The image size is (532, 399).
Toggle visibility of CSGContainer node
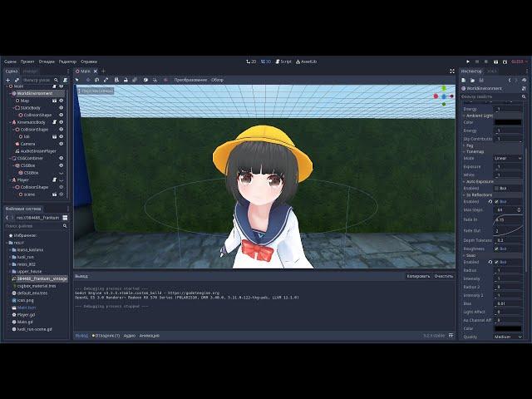[62, 158]
